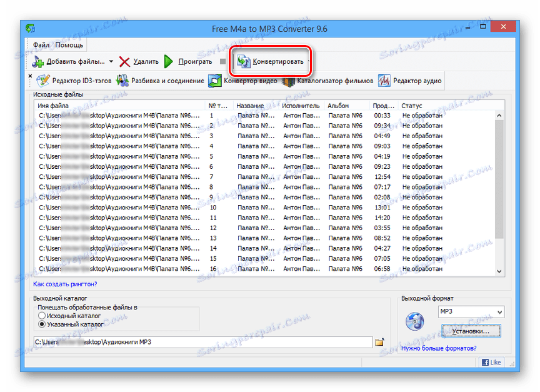
Task: Click the browse folder icon
Action: (380, 342)
